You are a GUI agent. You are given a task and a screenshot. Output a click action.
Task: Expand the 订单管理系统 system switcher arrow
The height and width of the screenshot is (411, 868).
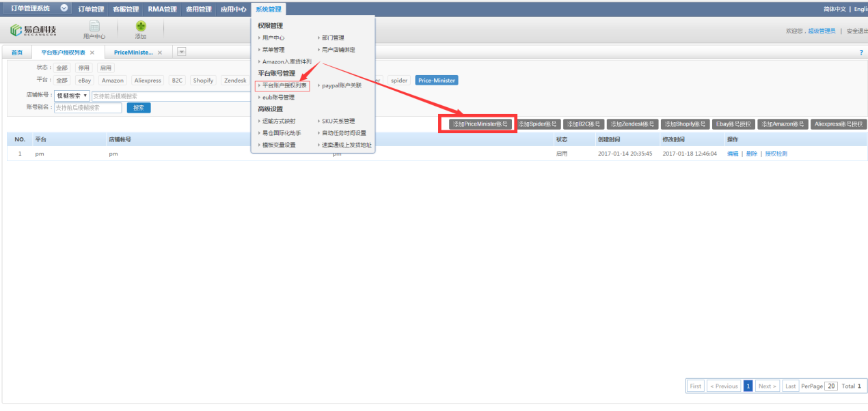point(64,8)
